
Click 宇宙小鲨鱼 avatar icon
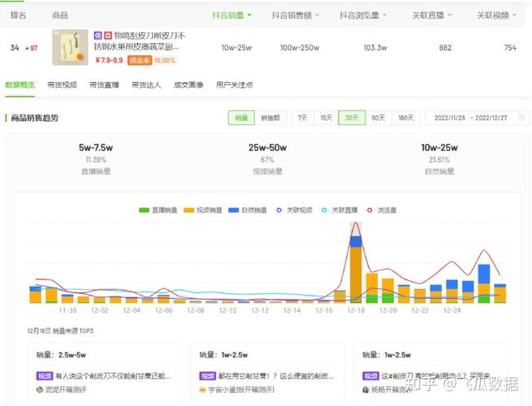202,390
